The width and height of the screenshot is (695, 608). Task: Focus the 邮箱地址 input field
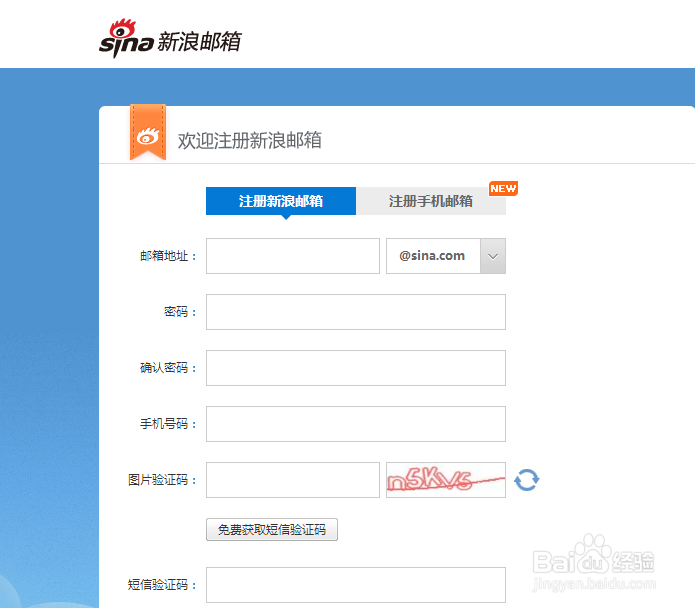(x=293, y=256)
